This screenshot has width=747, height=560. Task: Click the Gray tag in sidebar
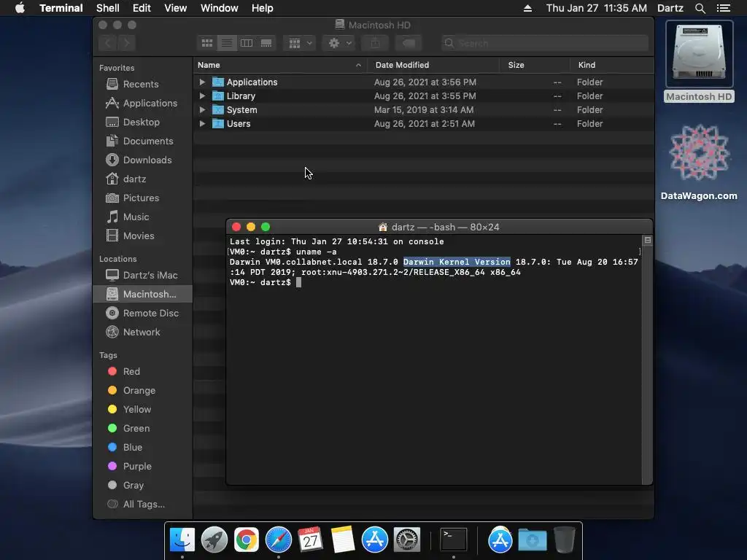coord(143,485)
